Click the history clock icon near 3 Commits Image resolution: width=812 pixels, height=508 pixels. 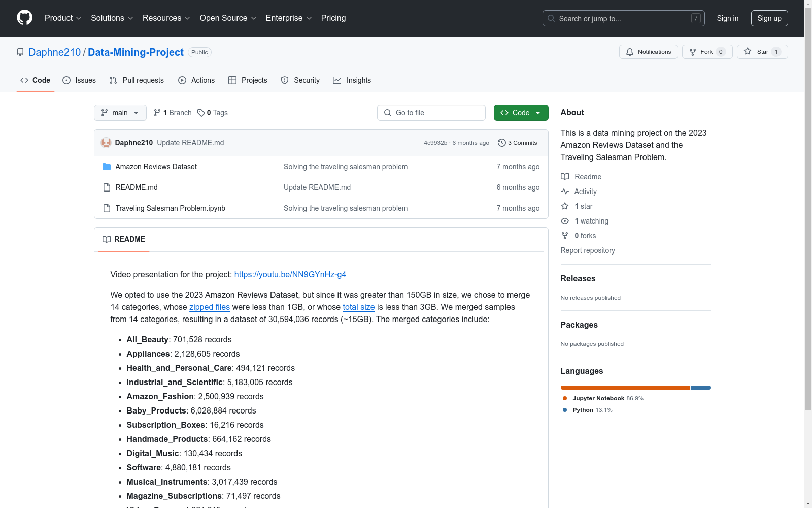coord(502,143)
